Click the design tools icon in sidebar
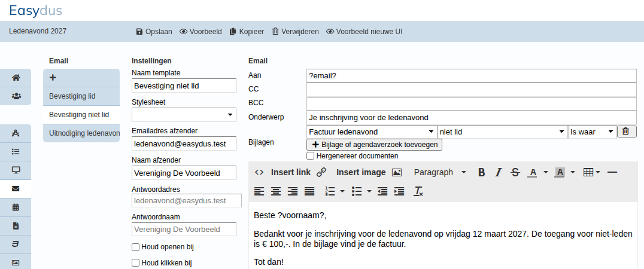 click(16, 133)
